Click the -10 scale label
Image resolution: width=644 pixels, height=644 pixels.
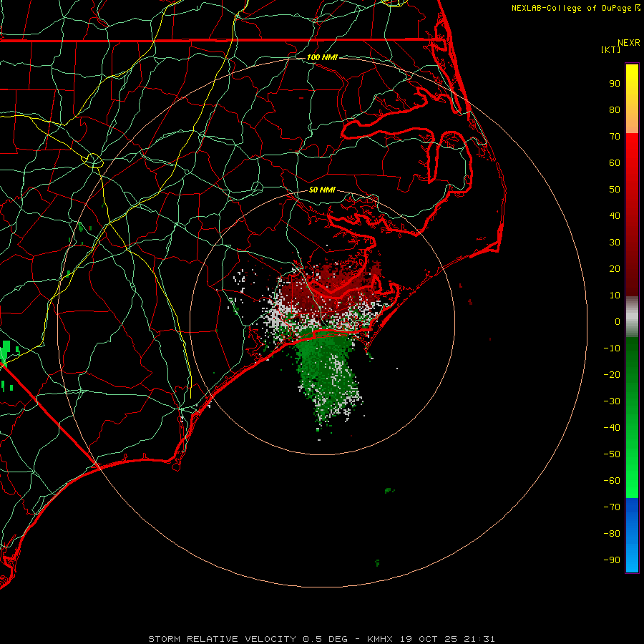pyautogui.click(x=612, y=348)
